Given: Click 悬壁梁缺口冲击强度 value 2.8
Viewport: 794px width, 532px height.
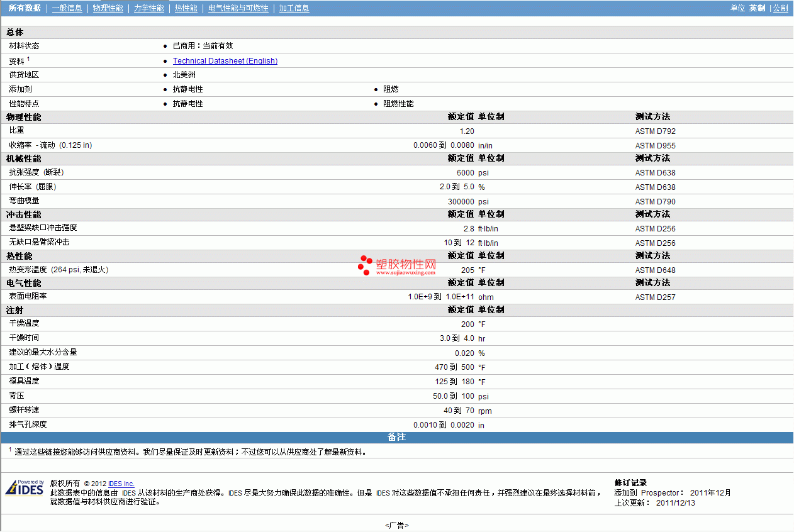Looking at the screenshot, I should click(x=469, y=229).
